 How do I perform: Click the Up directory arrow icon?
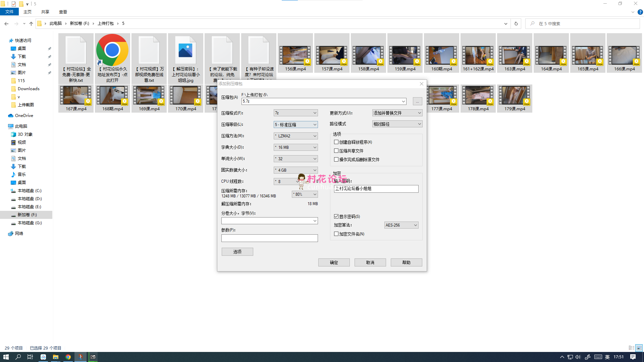point(31,23)
